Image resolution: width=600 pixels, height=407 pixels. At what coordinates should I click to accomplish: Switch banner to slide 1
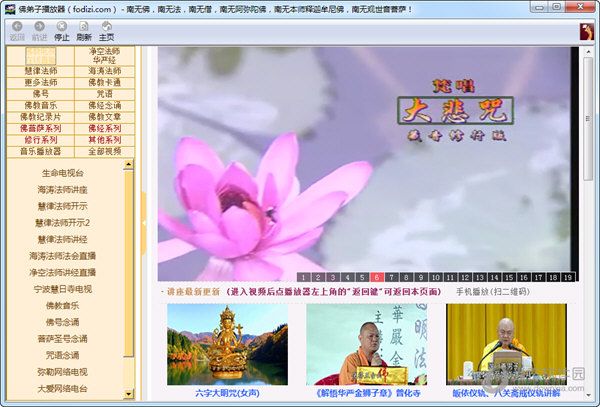click(303, 277)
